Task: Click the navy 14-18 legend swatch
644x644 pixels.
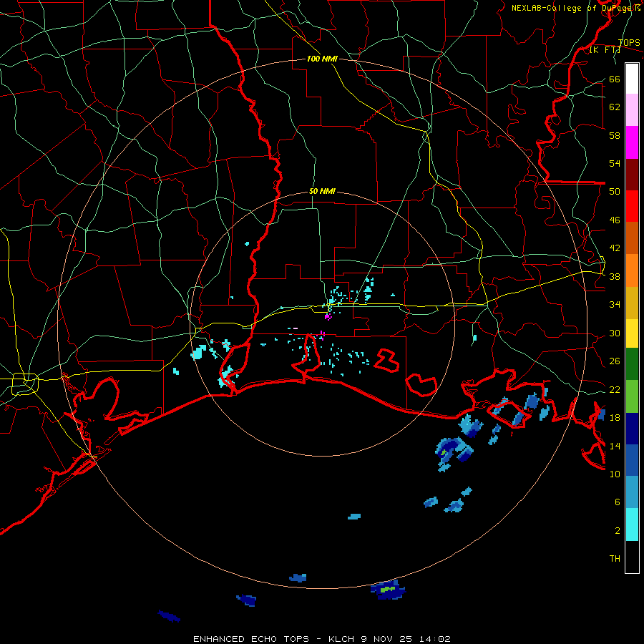Action: [632, 429]
